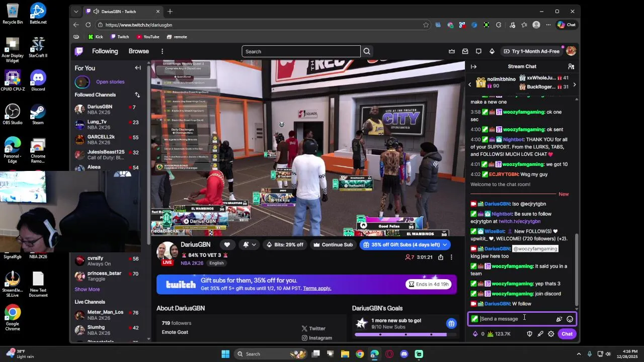Expand sidebar with Show More
This screenshot has width=644, height=362.
click(87, 289)
